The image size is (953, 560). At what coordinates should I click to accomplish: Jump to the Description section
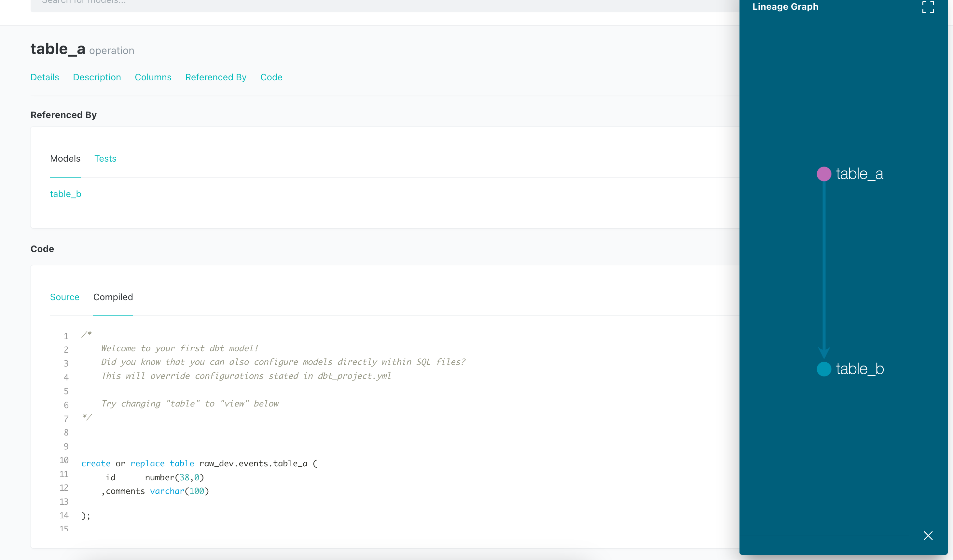tap(97, 77)
